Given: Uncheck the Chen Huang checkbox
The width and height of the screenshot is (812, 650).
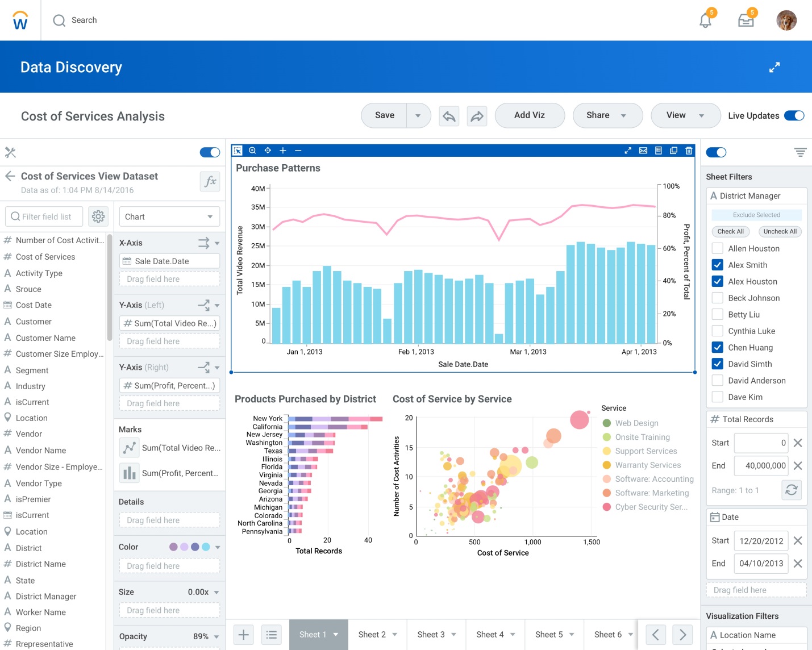Looking at the screenshot, I should (718, 347).
